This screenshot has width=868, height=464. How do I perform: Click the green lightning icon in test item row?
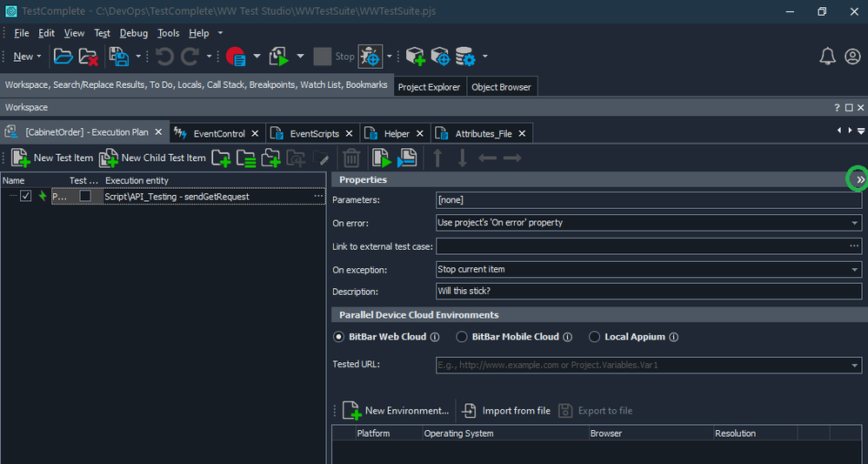42,196
